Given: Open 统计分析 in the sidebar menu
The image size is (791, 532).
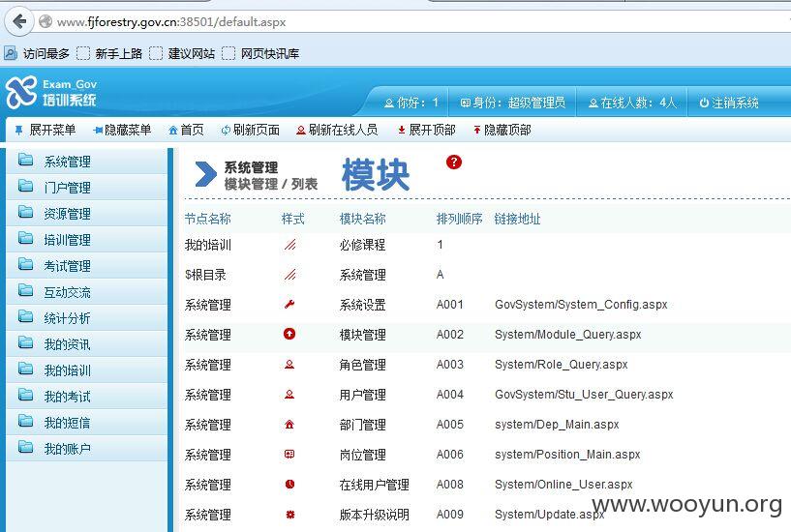Looking at the screenshot, I should tap(86, 318).
